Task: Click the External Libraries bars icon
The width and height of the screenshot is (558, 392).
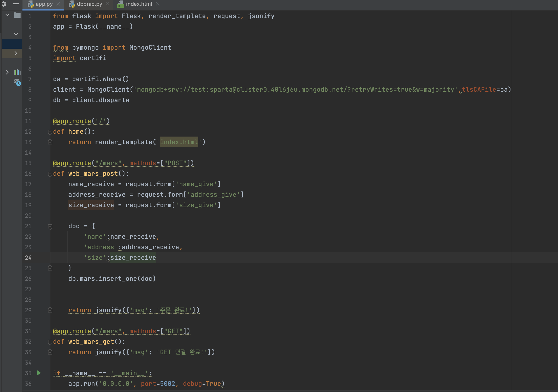Action: [x=17, y=72]
